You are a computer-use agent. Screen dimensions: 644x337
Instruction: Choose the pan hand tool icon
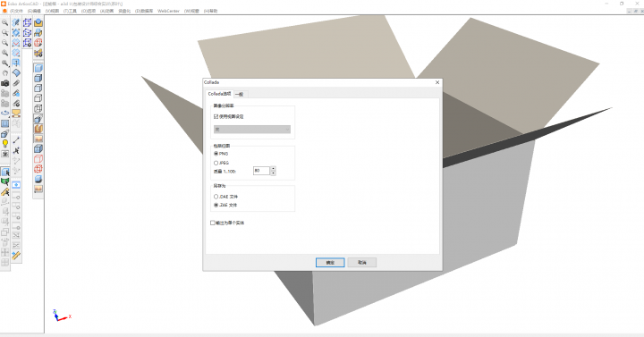pos(5,73)
